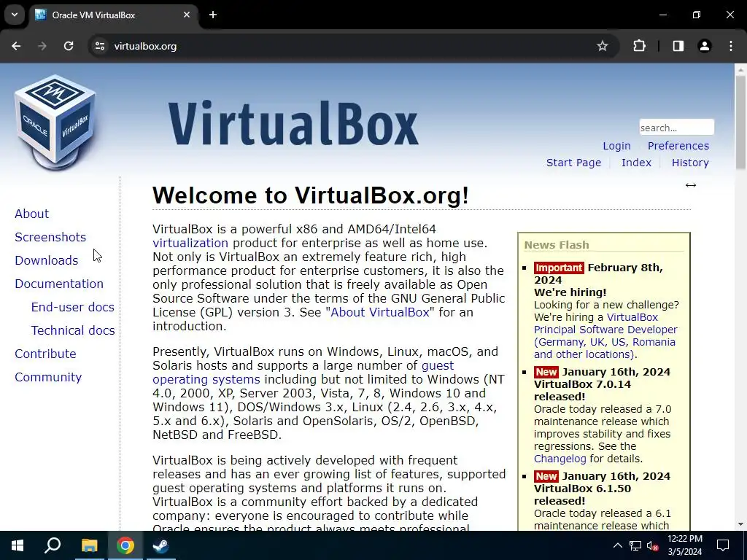The height and width of the screenshot is (560, 747).
Task: Open Documentation in the sidebar
Action: [x=59, y=284]
